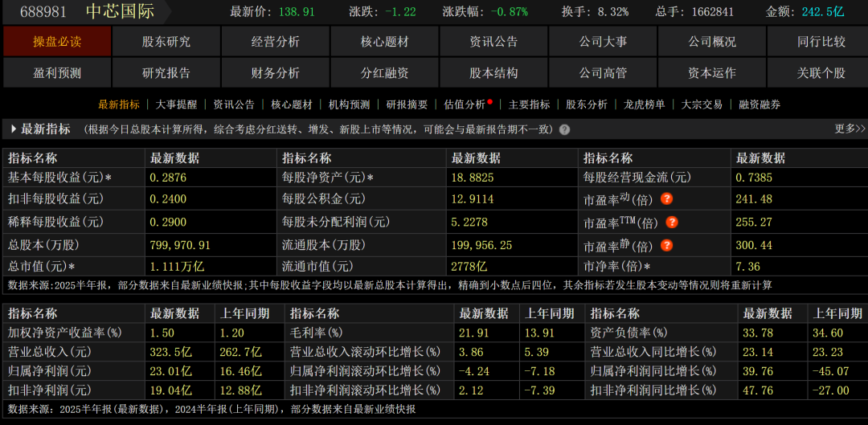Jump to 股东分析 section

point(587,104)
